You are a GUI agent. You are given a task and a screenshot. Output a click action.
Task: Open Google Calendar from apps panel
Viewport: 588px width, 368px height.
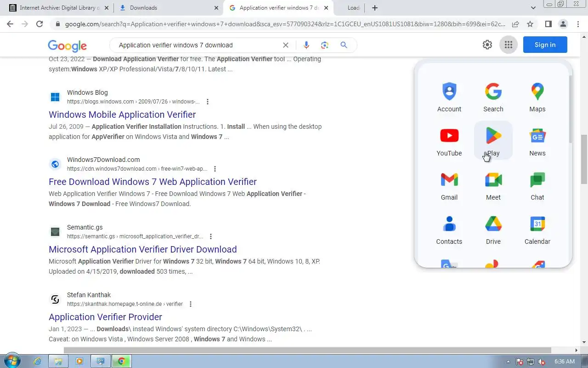[x=537, y=230]
